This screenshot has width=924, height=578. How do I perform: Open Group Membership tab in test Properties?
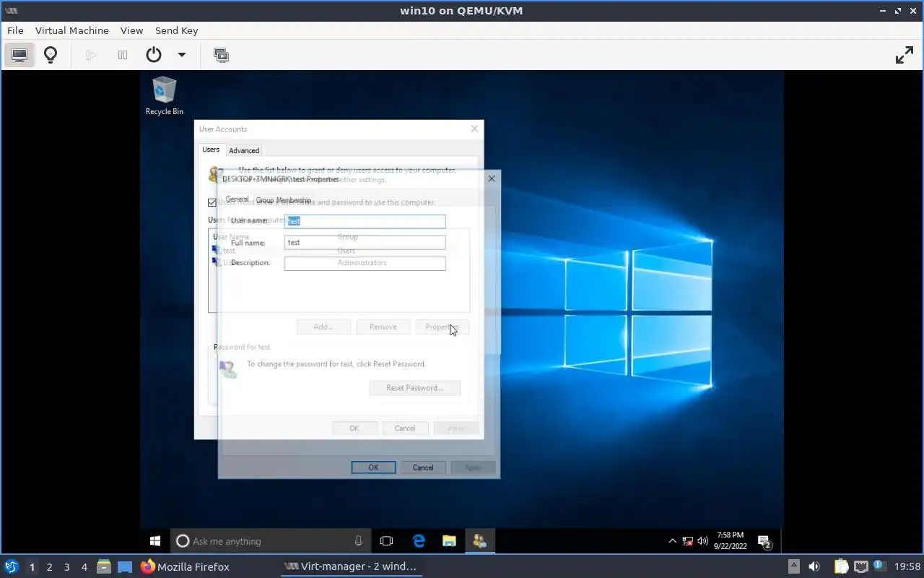coord(284,200)
